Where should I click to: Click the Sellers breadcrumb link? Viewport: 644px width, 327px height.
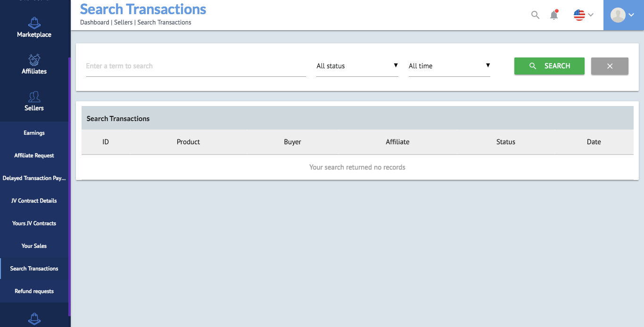(x=123, y=22)
